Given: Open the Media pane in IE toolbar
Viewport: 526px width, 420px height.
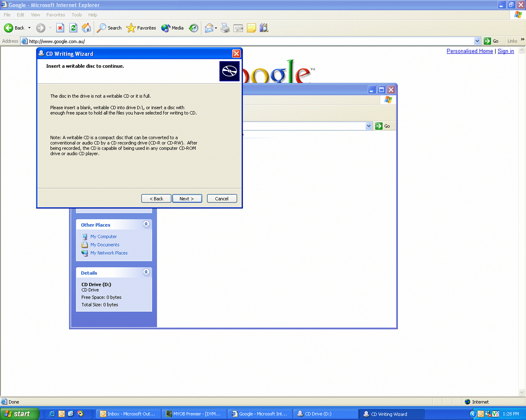Looking at the screenshot, I should pyautogui.click(x=172, y=28).
